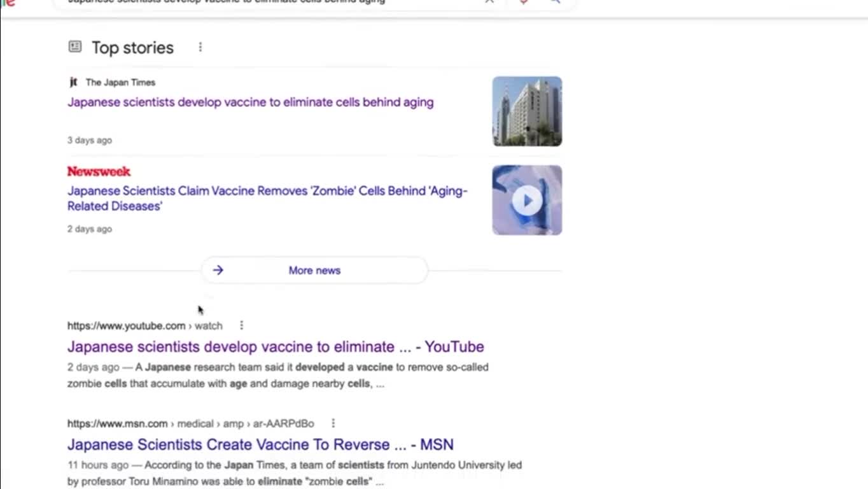Click the search magnifier icon

(555, 1)
